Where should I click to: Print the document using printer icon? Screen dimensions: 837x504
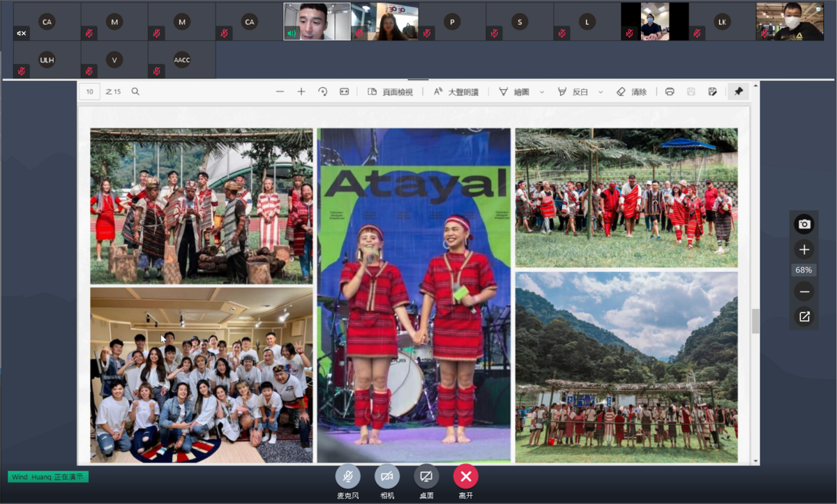click(670, 91)
